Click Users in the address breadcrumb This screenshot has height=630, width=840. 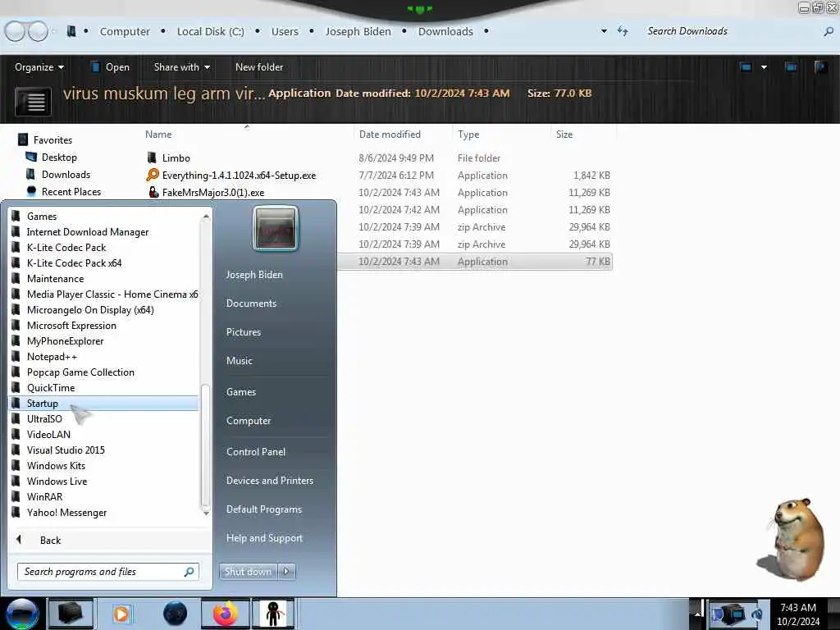coord(285,32)
